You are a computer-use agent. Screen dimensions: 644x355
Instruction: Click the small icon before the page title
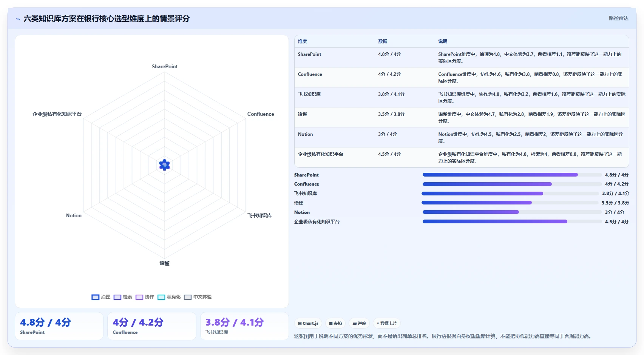point(18,19)
